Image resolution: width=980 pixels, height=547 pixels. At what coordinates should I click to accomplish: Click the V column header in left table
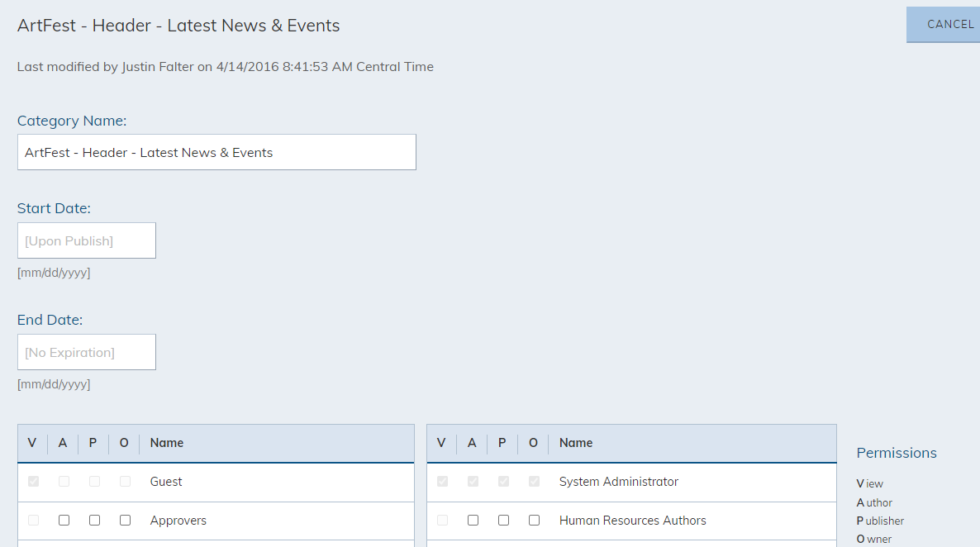(32, 443)
